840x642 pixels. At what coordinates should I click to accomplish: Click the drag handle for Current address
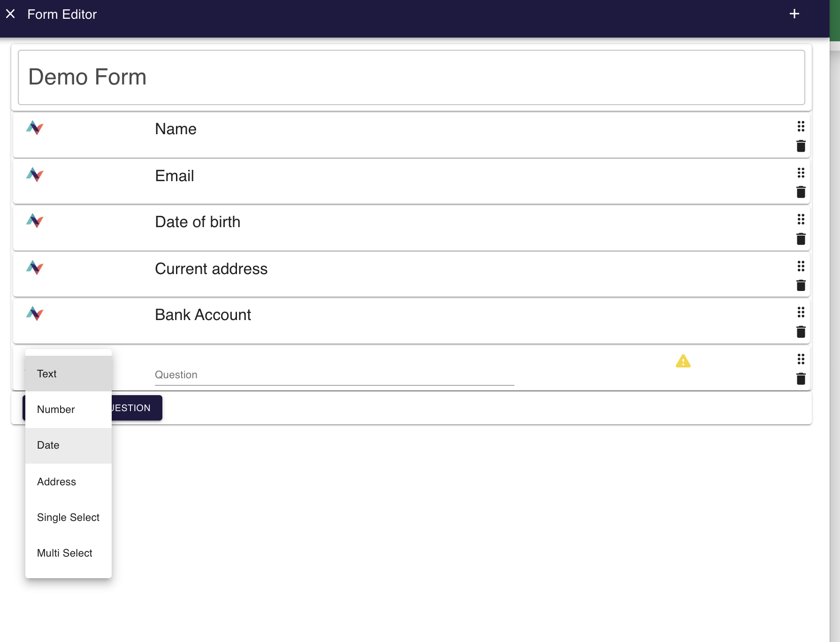point(801,267)
